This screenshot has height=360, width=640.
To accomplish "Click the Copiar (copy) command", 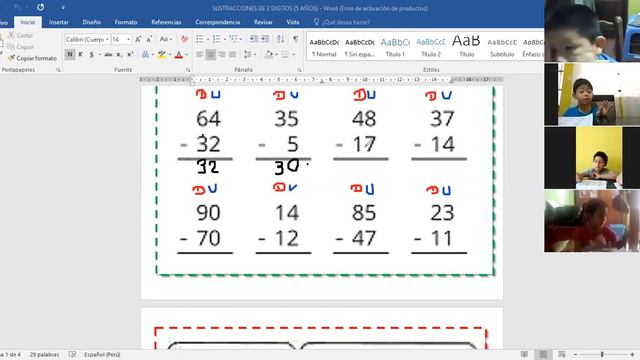I will point(21,47).
